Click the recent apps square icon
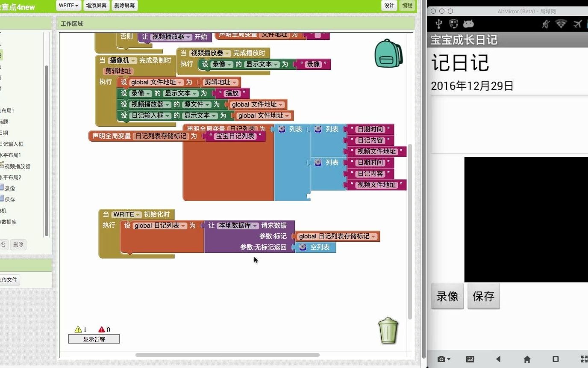This screenshot has width=588, height=368. tap(556, 359)
